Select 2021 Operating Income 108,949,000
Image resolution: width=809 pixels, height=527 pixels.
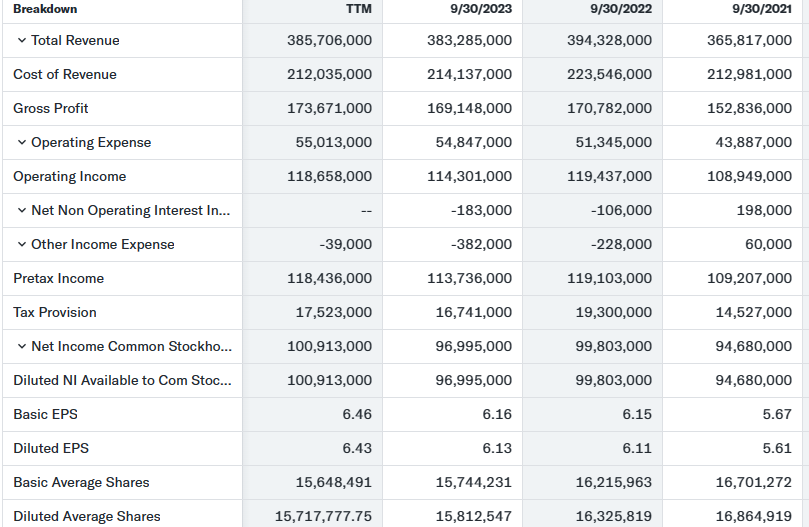[750, 177]
